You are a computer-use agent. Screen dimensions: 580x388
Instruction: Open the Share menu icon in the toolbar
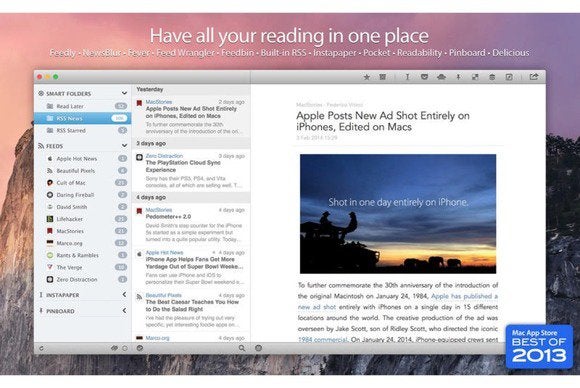click(534, 77)
